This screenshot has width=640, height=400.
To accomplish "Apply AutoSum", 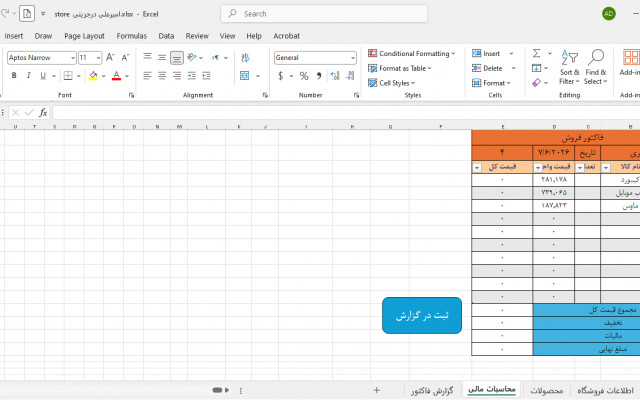I will (537, 53).
